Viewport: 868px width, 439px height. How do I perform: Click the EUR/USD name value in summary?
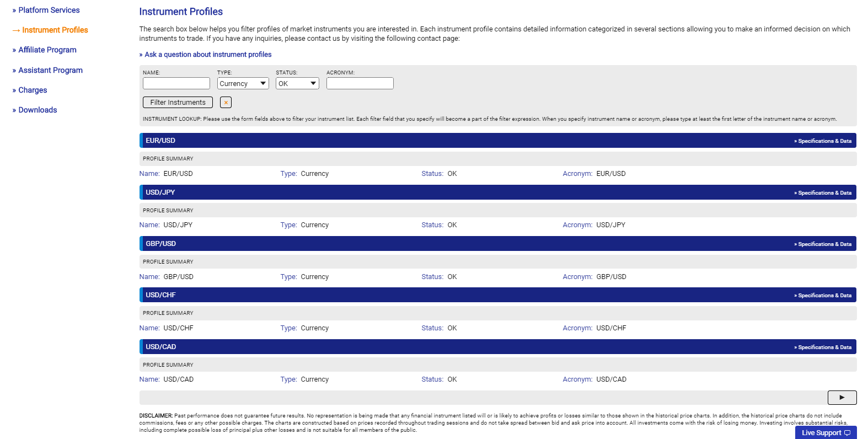178,174
